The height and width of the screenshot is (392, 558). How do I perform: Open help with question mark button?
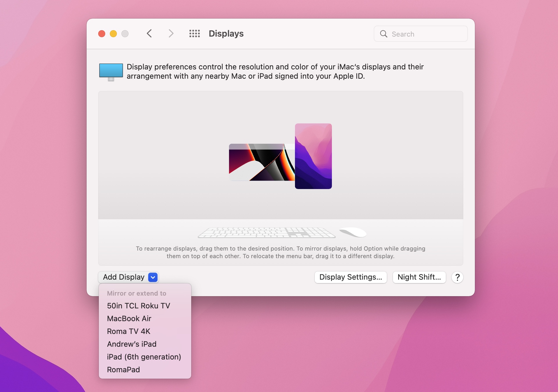(x=457, y=277)
